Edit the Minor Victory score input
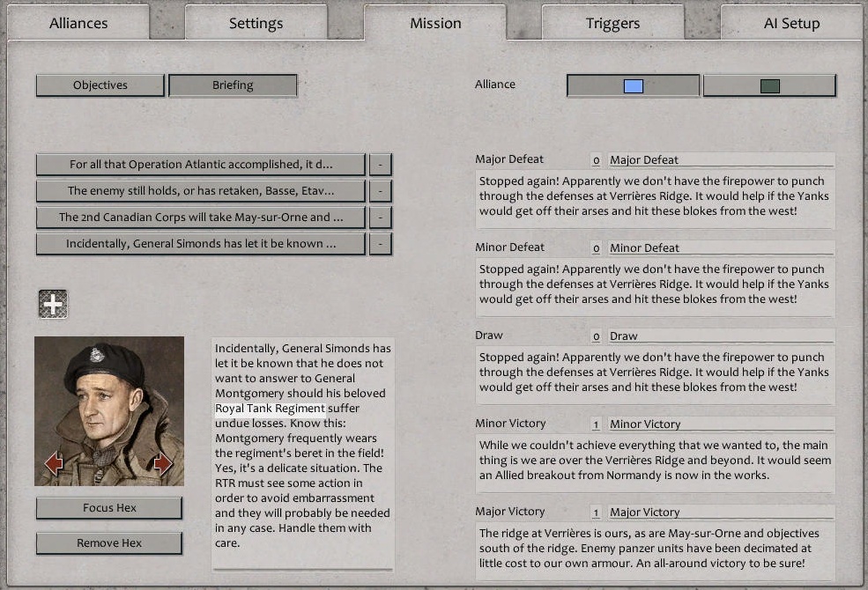868x590 pixels. 595,424
